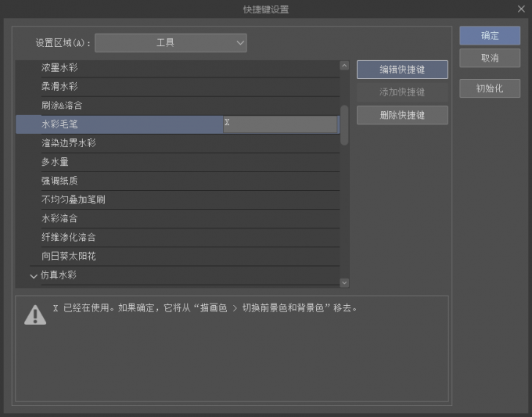532x417 pixels.
Task: Click the 编辑快捷键 button
Action: (402, 70)
